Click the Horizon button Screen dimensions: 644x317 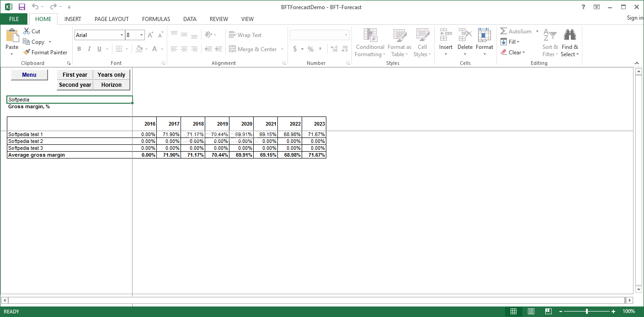tap(112, 85)
